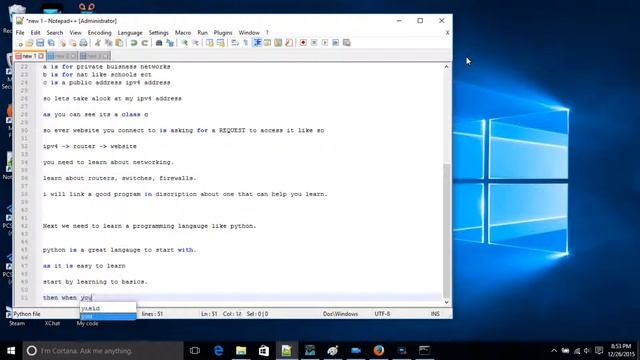Open the Encoding menu
This screenshot has width=640, height=360.
pos(99,33)
